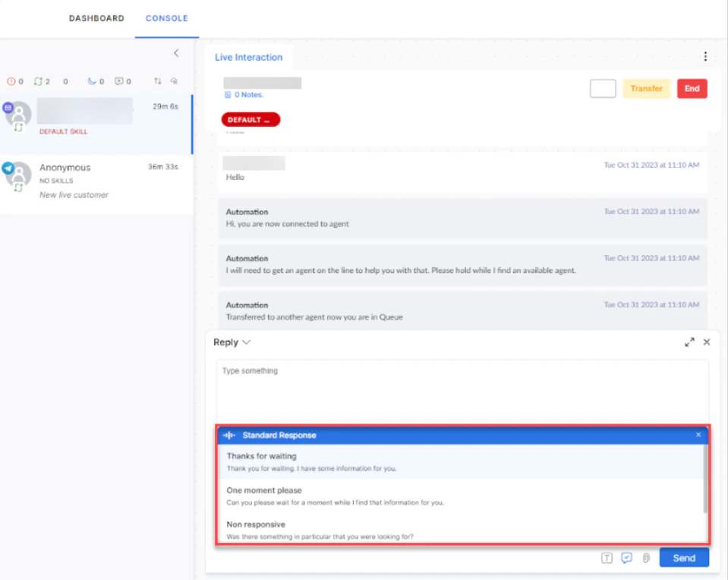Screen dimensions: 728x580
Task: Select the text formatting icon in reply toolbar
Action: (607, 558)
